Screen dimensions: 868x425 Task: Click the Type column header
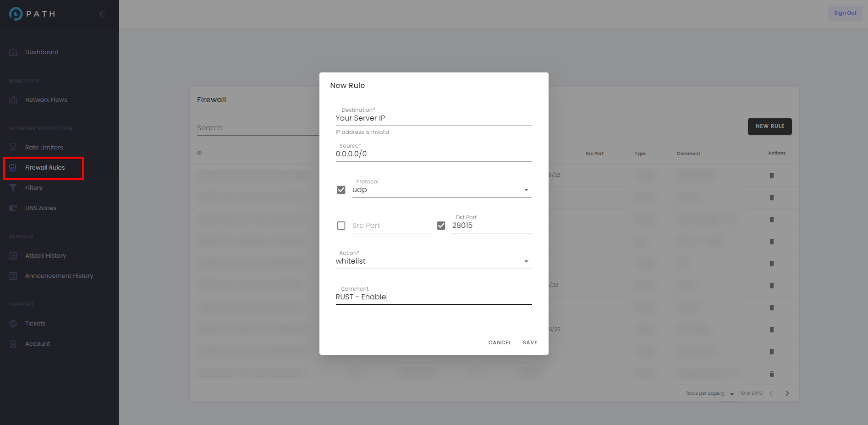pyautogui.click(x=640, y=154)
